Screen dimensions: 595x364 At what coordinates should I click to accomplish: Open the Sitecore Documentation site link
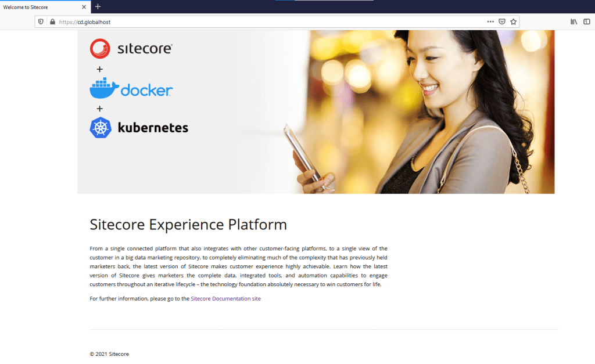coord(225,298)
